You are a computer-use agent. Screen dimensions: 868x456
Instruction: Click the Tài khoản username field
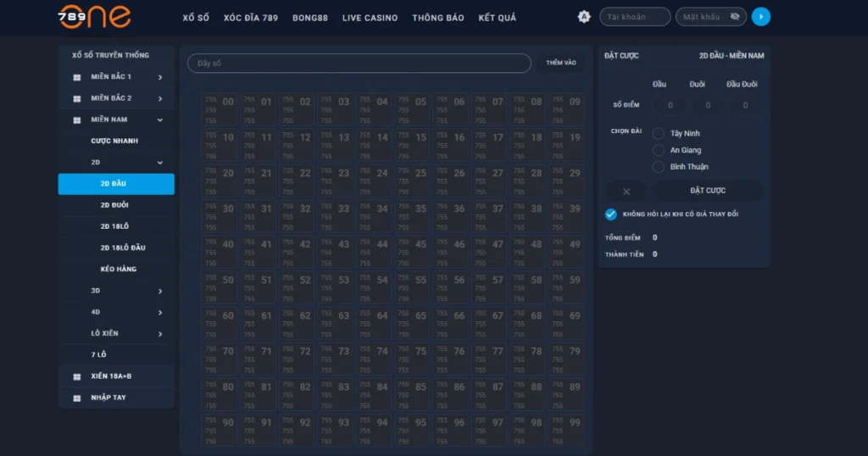click(x=635, y=17)
